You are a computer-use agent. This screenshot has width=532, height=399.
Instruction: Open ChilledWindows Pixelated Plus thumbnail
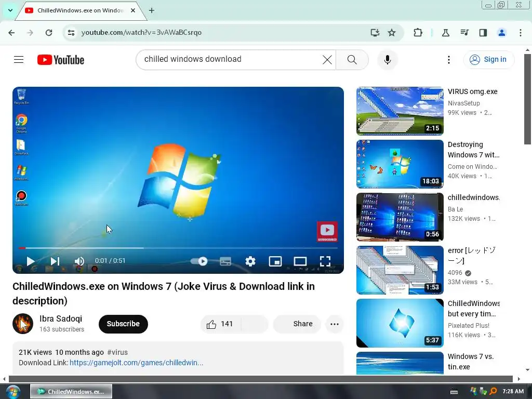[x=400, y=323]
